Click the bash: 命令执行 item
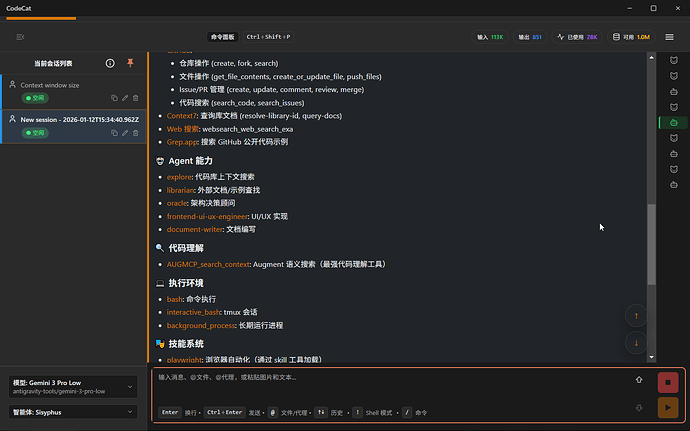This screenshot has height=431, width=690. pos(191,299)
